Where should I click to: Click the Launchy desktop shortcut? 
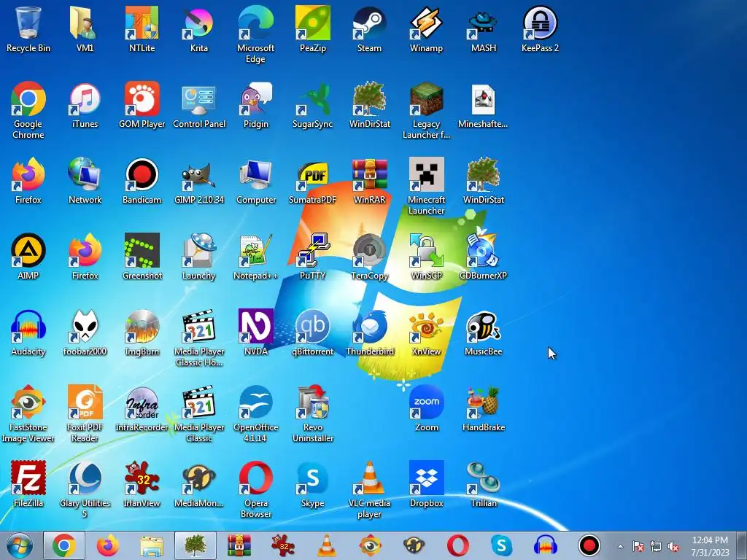pyautogui.click(x=198, y=257)
